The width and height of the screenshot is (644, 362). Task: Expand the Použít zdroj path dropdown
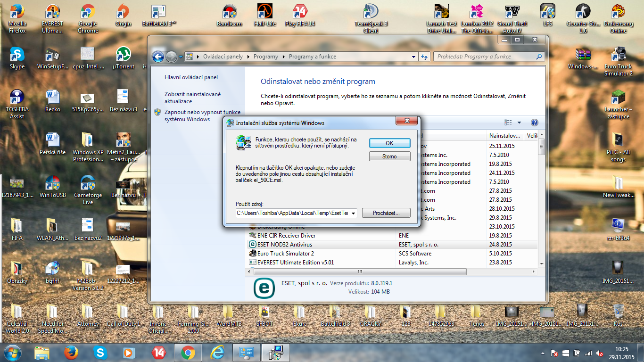click(x=353, y=213)
